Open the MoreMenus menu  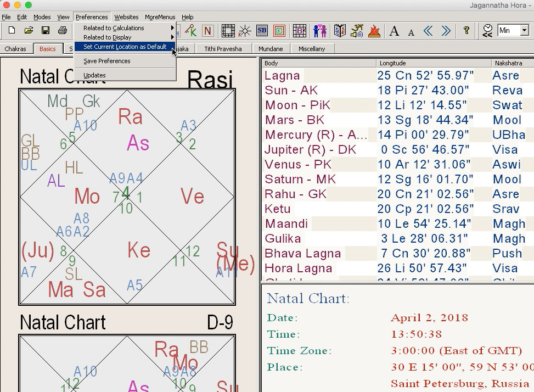160,17
